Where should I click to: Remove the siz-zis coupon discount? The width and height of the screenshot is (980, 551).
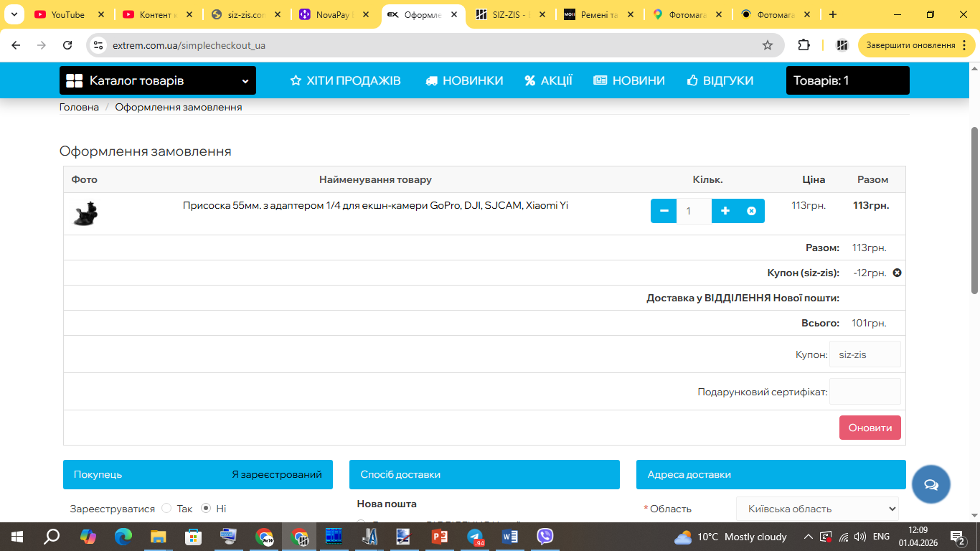897,273
